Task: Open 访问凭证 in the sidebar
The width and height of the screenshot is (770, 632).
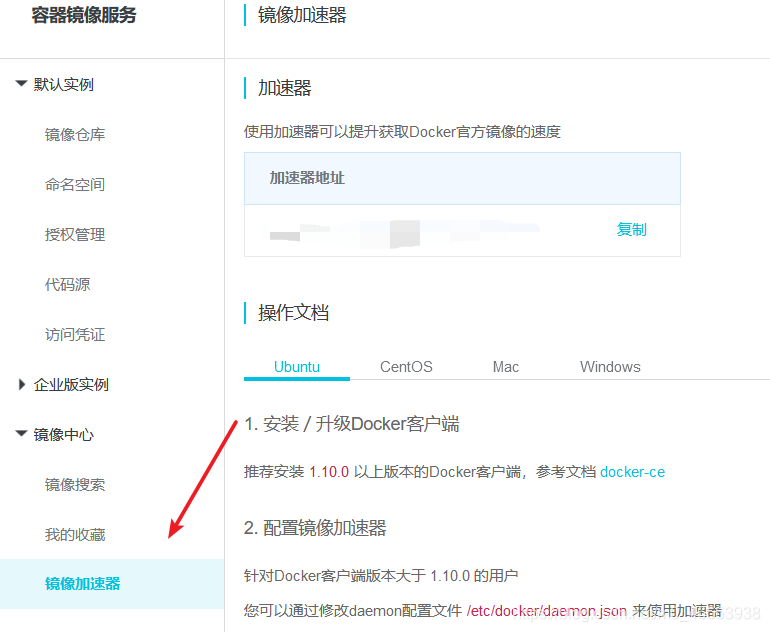Action: pyautogui.click(x=75, y=334)
